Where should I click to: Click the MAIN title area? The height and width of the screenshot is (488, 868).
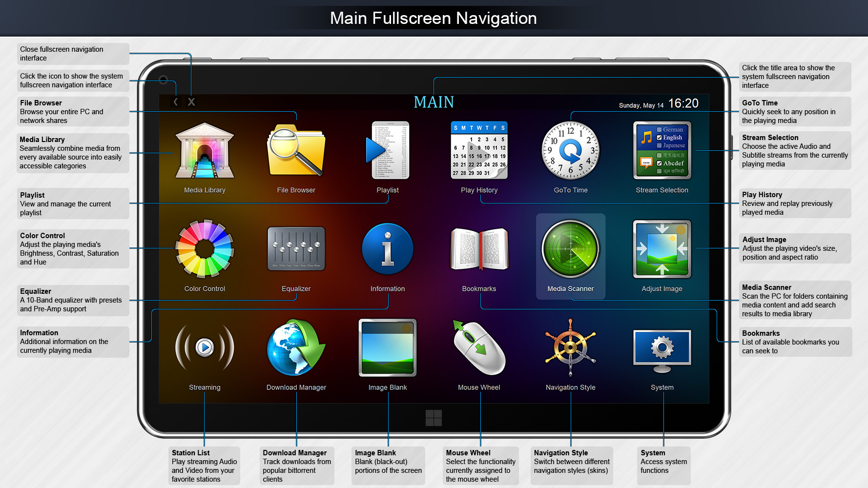(x=434, y=102)
